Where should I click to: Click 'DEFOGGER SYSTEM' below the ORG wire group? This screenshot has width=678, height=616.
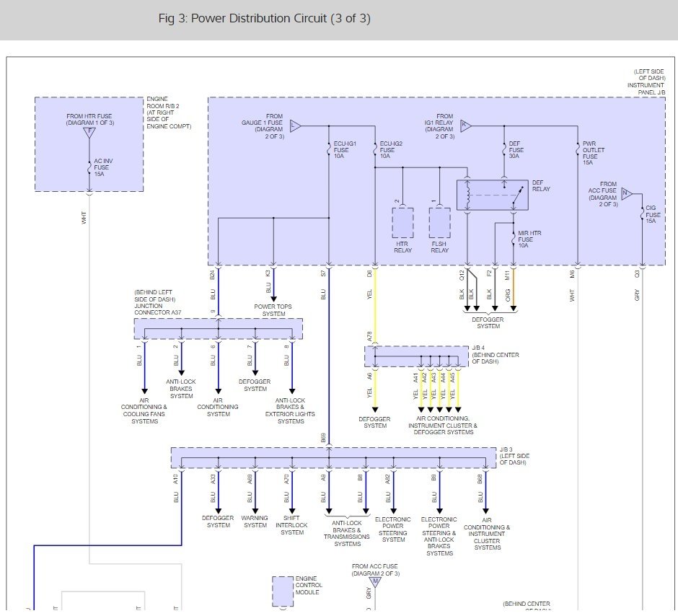click(488, 323)
